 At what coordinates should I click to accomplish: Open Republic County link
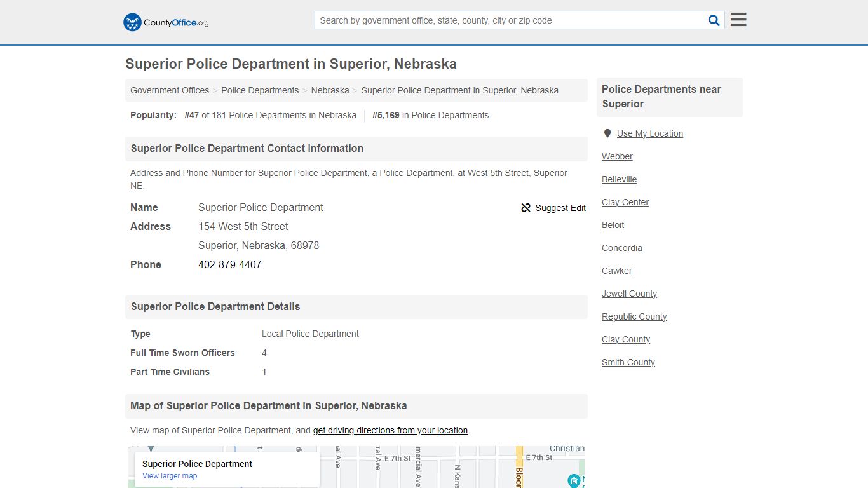(x=634, y=316)
